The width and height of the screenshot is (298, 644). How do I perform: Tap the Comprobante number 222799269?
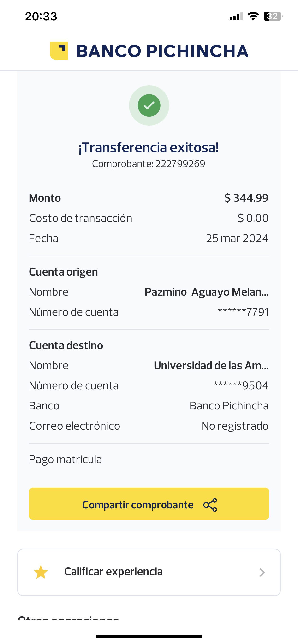[180, 164]
